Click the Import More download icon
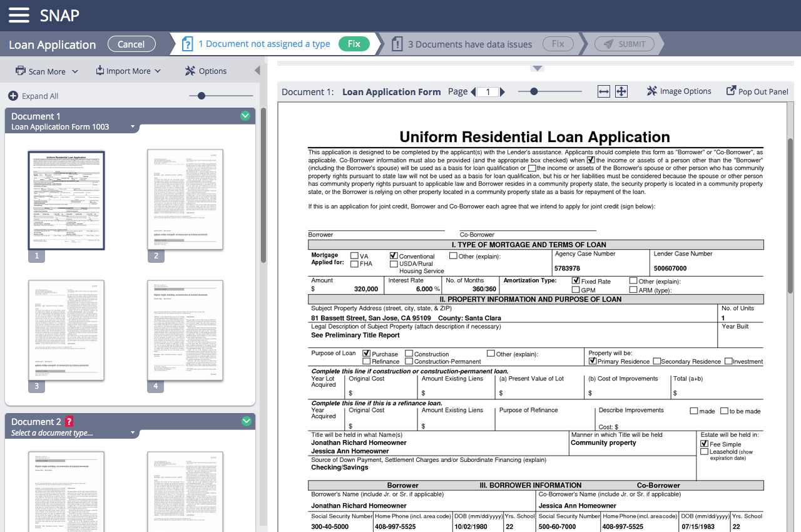This screenshot has height=532, width=801. (x=100, y=71)
